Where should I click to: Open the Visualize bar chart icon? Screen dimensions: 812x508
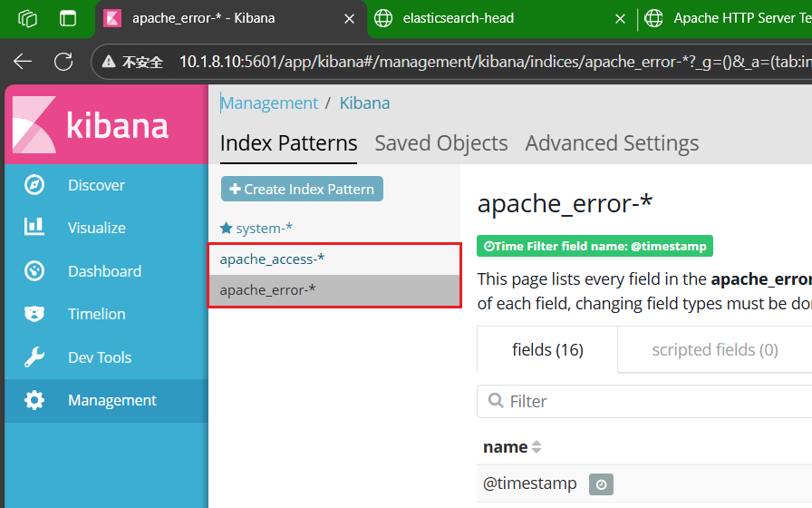point(34,227)
